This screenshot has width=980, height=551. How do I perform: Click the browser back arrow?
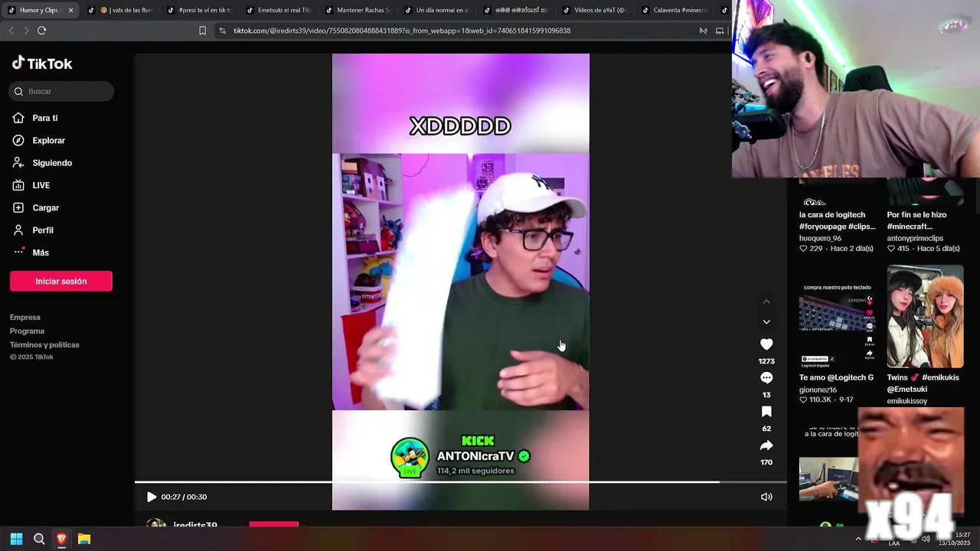point(11,31)
